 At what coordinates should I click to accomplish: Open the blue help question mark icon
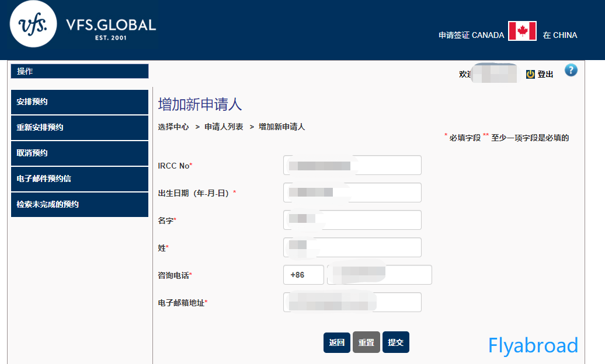(571, 70)
